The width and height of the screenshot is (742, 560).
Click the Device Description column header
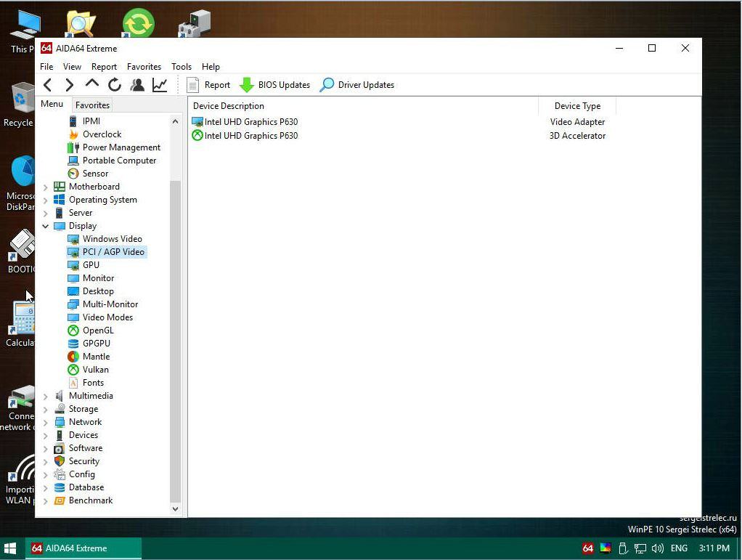tap(364, 106)
